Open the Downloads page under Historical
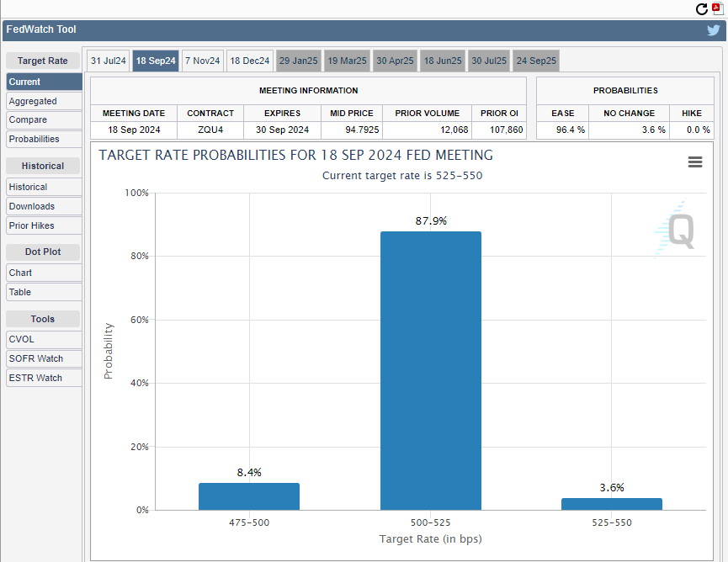Viewport: 728px width, 562px height. coord(44,206)
